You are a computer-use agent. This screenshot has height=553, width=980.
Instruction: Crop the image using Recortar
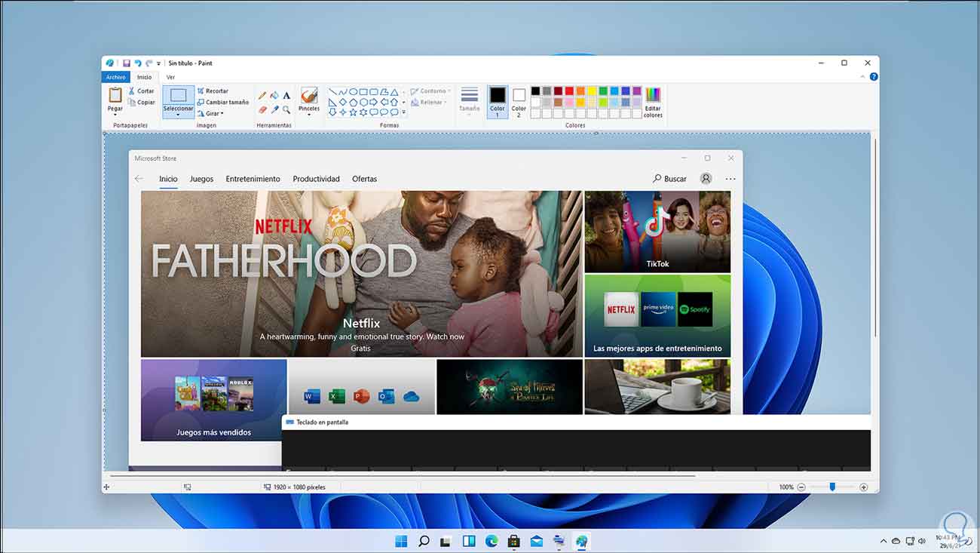[x=213, y=91]
